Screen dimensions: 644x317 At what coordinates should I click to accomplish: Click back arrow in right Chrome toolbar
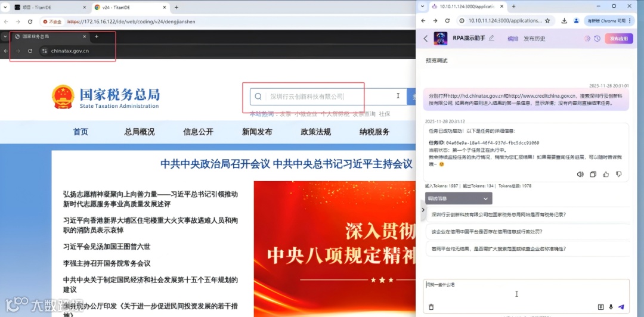424,20
